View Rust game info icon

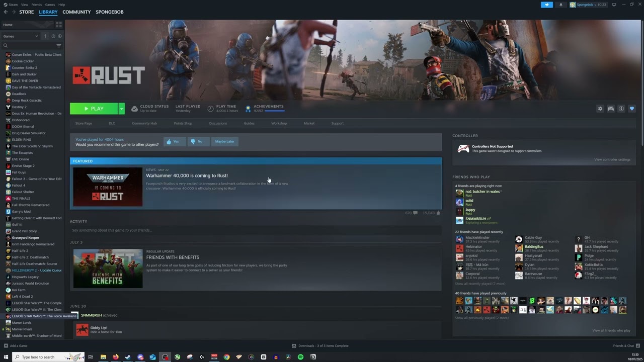[x=621, y=109]
